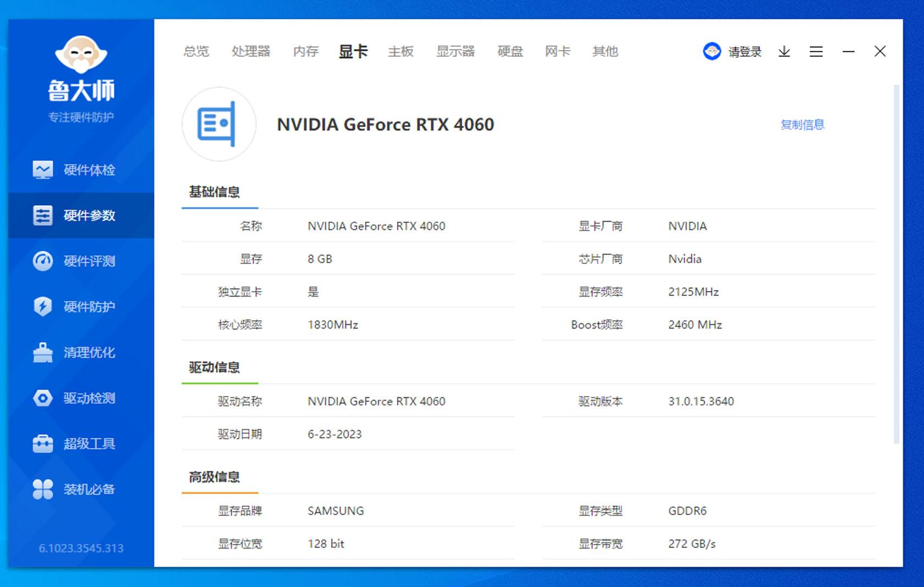Click the 独立显卡 value 是
924x587 pixels.
pyautogui.click(x=313, y=292)
